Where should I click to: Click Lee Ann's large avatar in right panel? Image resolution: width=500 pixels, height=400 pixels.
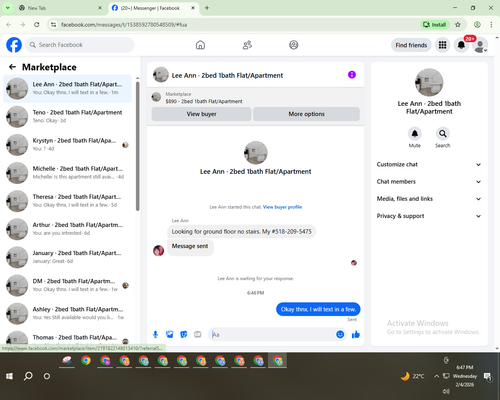pyautogui.click(x=429, y=82)
